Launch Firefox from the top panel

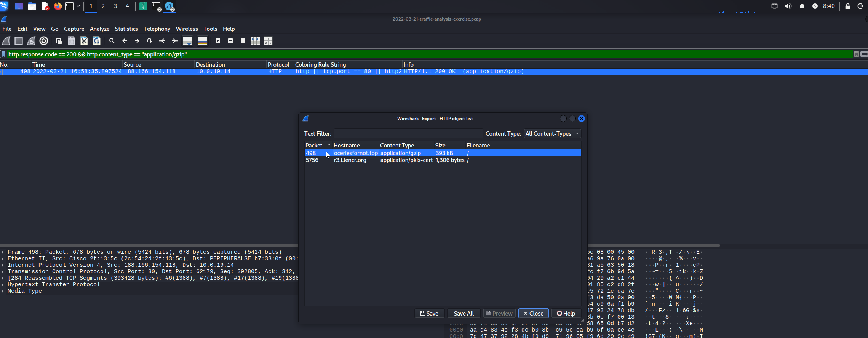coord(58,6)
